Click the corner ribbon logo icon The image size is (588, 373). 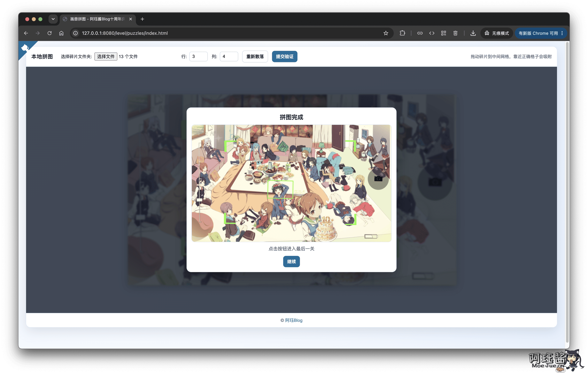tap(25, 48)
